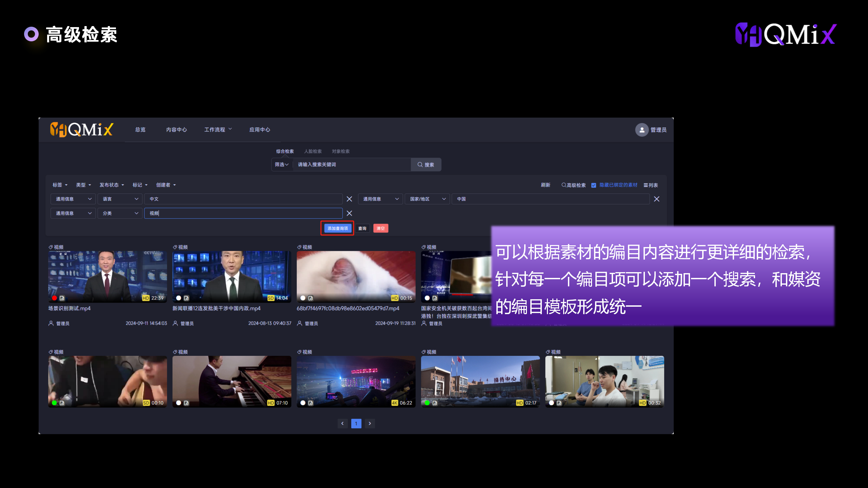Switch to 列表 list view

click(651, 185)
